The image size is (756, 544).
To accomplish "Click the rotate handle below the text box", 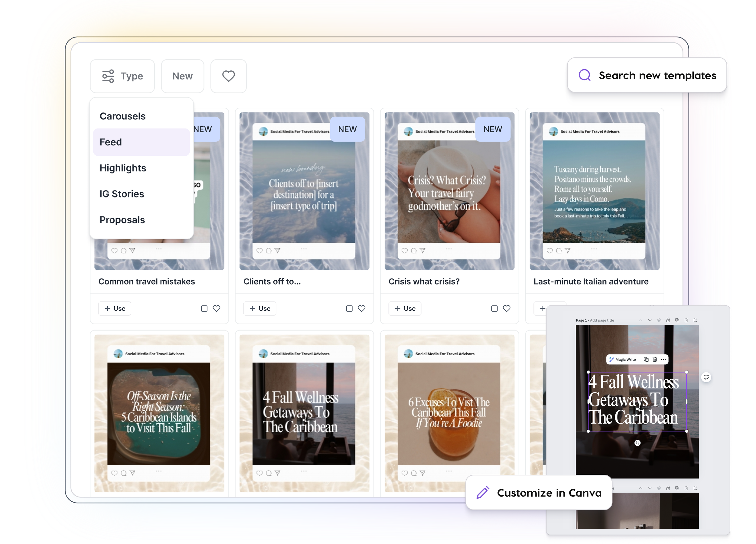I will (637, 443).
